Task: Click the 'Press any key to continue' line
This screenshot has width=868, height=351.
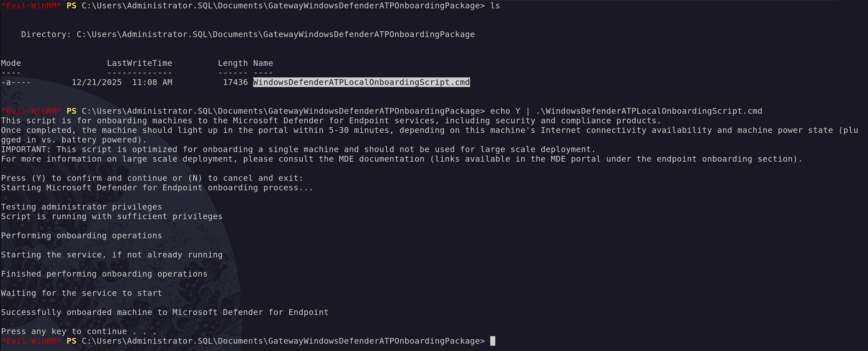Action: [79, 332]
